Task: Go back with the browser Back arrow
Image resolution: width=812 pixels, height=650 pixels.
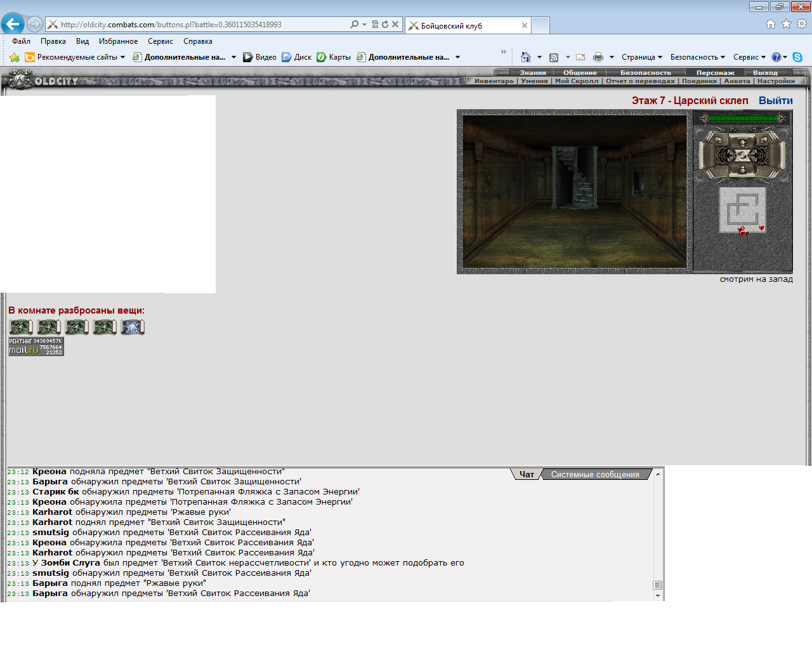Action: coord(13,24)
